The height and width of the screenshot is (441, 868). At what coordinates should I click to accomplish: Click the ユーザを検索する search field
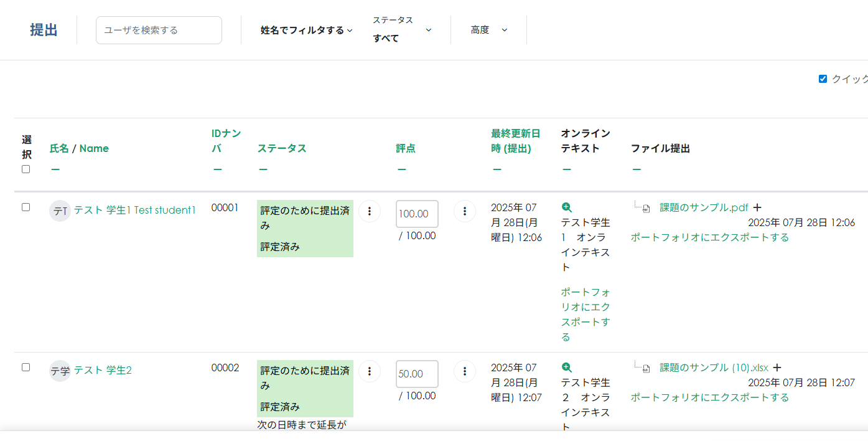[x=159, y=30]
